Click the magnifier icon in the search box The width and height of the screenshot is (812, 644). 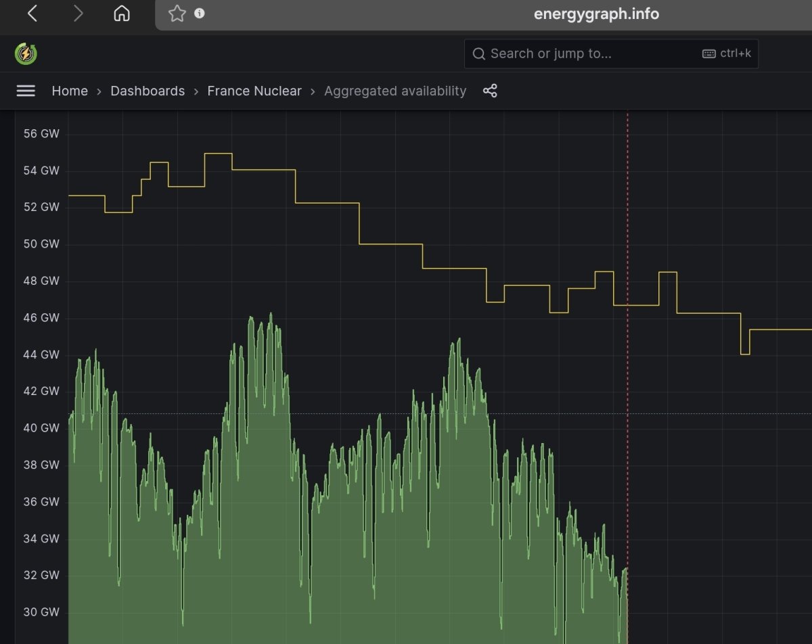[x=479, y=54]
